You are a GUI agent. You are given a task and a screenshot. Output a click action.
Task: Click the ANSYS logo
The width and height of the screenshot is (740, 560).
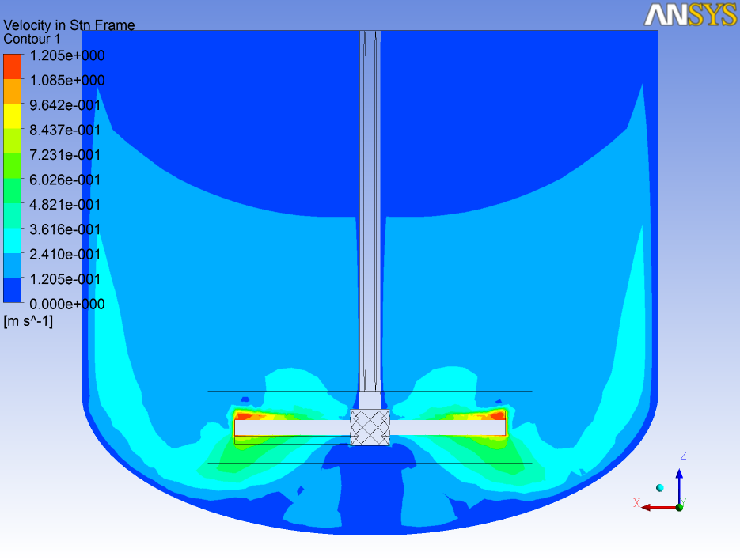(690, 14)
